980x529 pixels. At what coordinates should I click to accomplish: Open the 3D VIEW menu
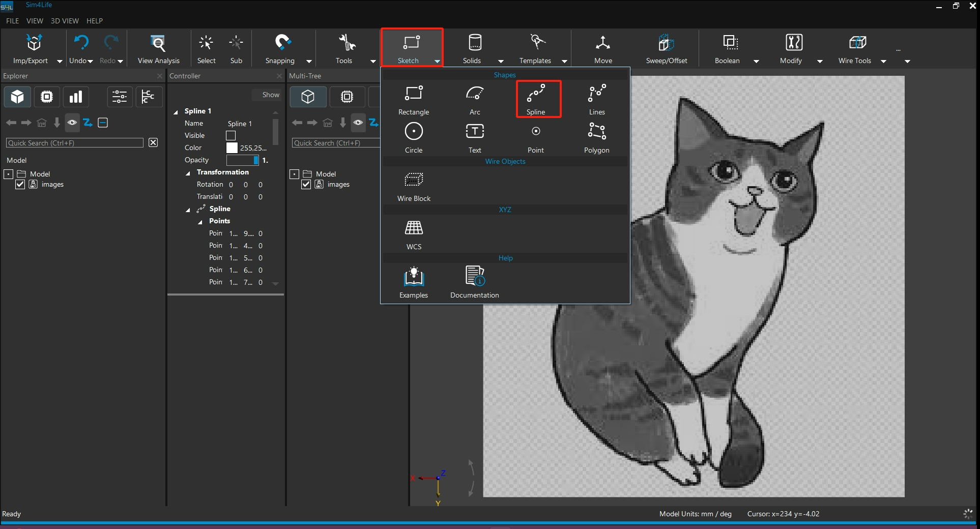[65, 21]
